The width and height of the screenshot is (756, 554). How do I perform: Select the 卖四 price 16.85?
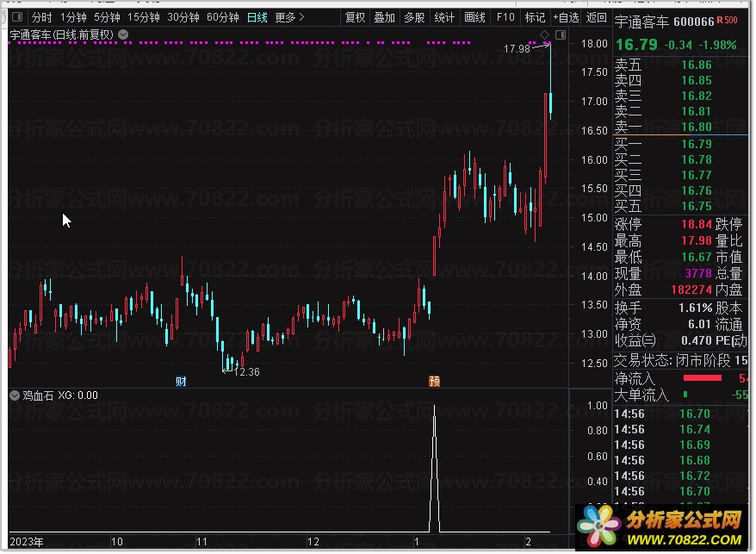coord(697,80)
